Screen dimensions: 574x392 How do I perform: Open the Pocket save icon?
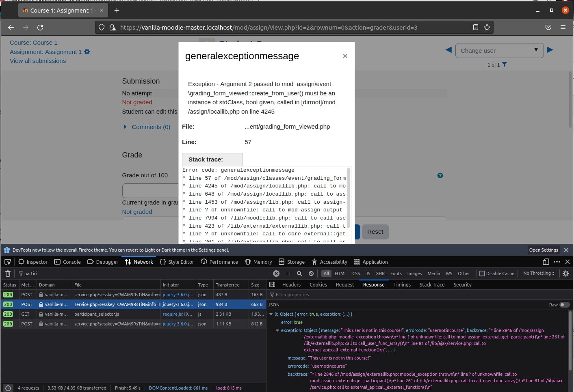[x=548, y=27]
